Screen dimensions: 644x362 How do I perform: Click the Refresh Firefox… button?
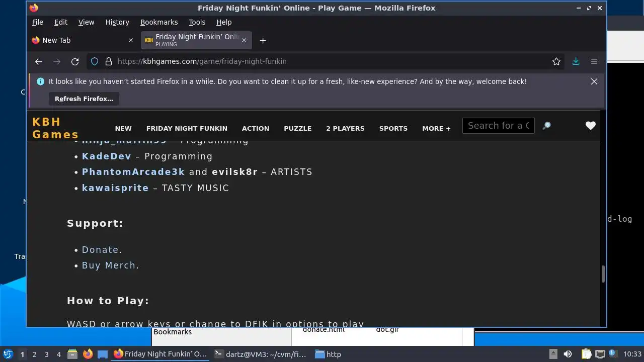point(84,99)
